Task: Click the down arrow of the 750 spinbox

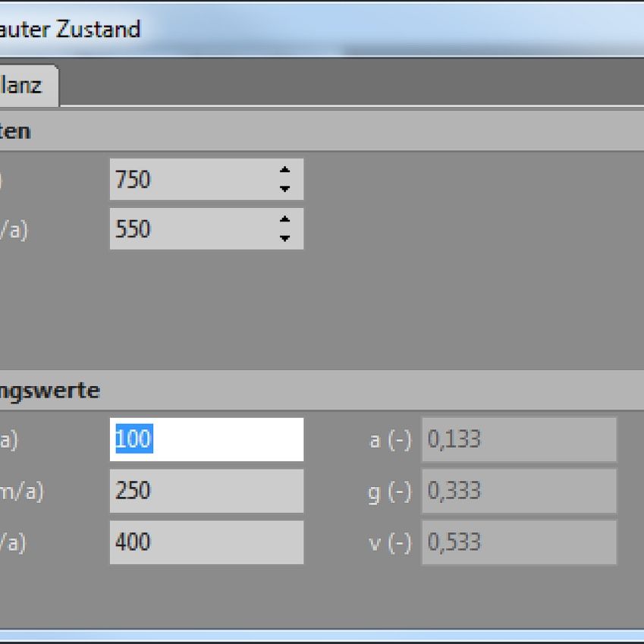Action: pos(284,189)
